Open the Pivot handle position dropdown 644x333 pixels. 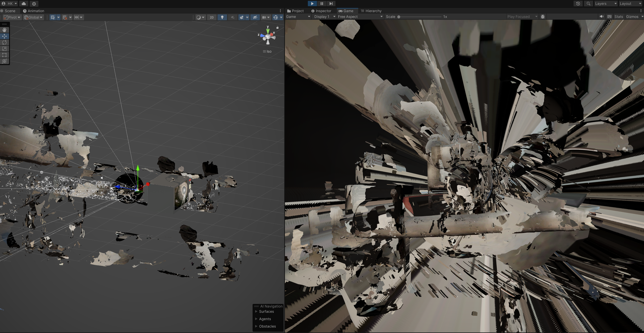[12, 17]
